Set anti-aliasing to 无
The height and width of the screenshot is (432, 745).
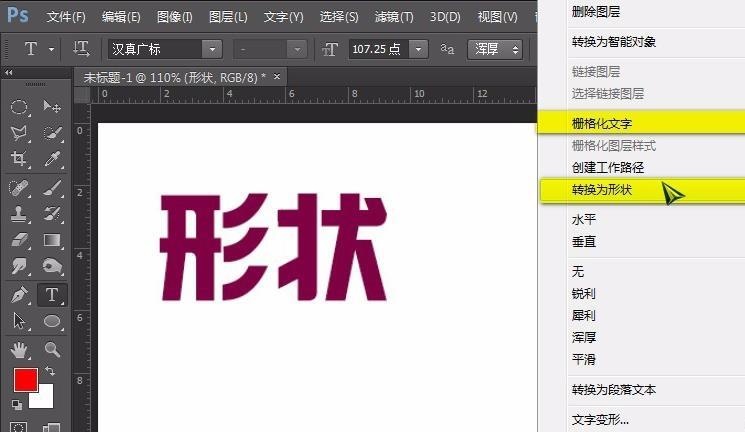point(578,271)
